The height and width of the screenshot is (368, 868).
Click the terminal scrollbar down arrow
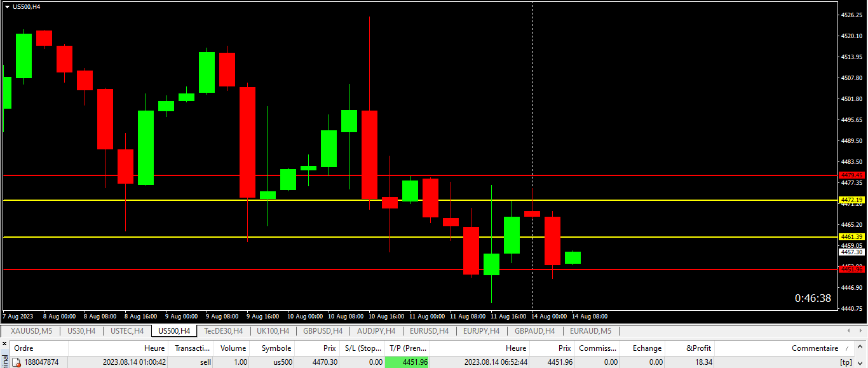[x=860, y=362]
